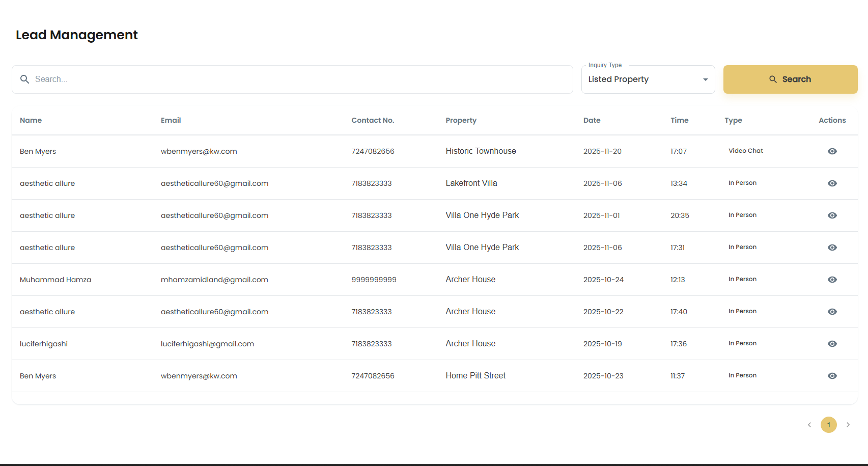This screenshot has height=466, width=868.
Task: Click the Property column header
Action: click(x=461, y=120)
